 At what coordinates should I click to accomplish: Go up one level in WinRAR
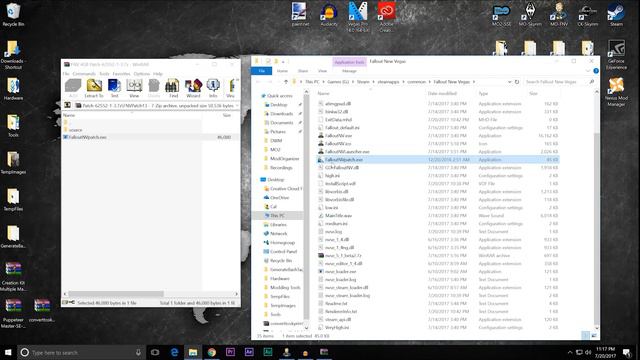coord(68,105)
